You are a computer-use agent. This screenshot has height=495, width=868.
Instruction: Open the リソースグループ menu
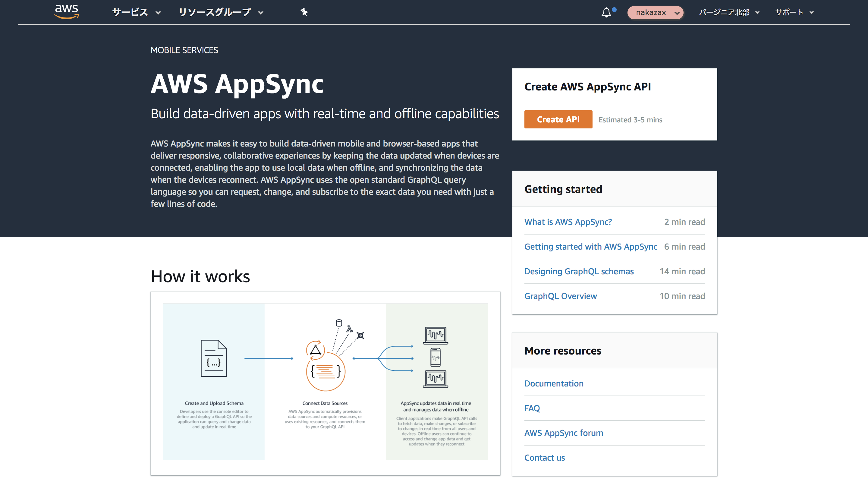215,12
